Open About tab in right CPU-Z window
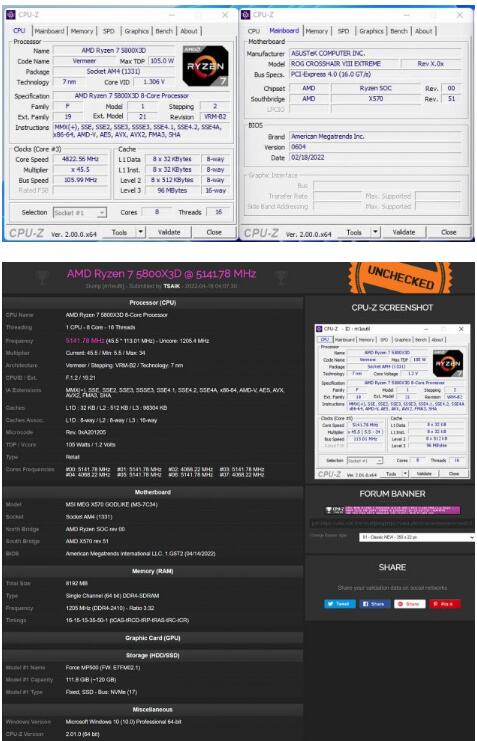 coord(424,31)
